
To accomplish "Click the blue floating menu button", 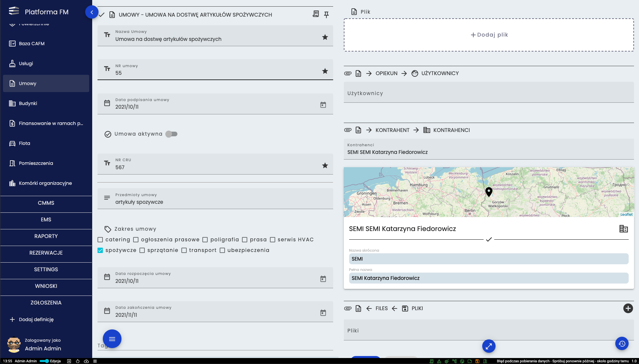I will (x=112, y=339).
